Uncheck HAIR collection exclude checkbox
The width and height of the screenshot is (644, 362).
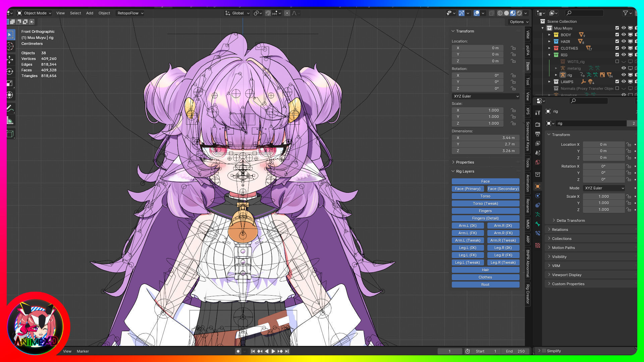617,41
